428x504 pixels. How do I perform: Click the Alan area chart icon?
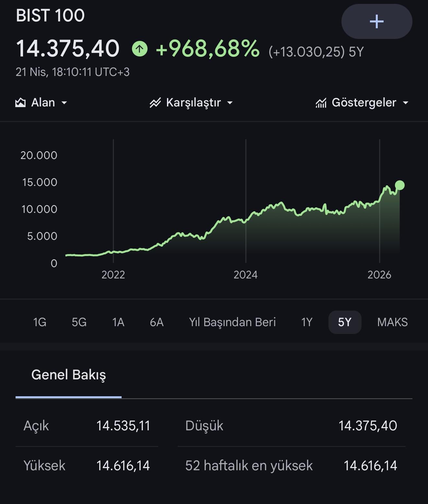tap(20, 103)
